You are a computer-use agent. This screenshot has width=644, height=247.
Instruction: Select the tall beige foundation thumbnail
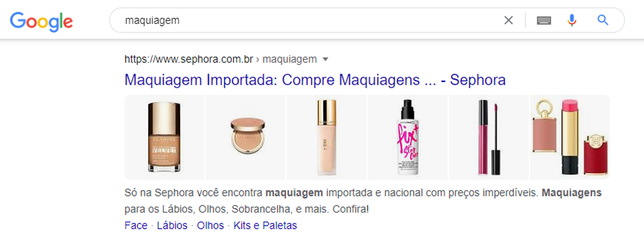pyautogui.click(x=327, y=137)
